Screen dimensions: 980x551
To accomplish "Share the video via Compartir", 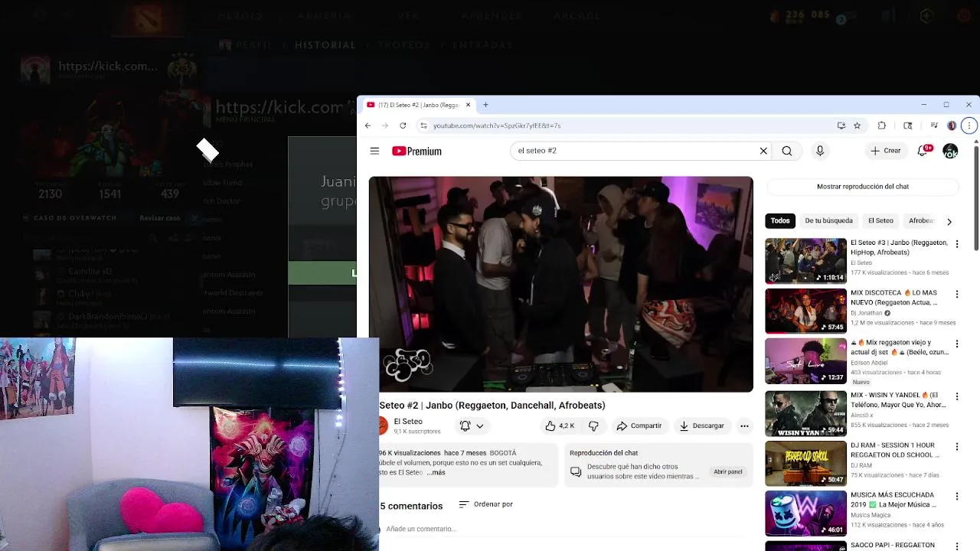I will [639, 425].
